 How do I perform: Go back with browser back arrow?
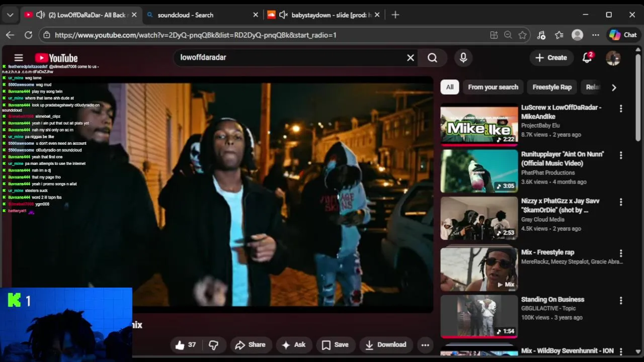pyautogui.click(x=10, y=35)
